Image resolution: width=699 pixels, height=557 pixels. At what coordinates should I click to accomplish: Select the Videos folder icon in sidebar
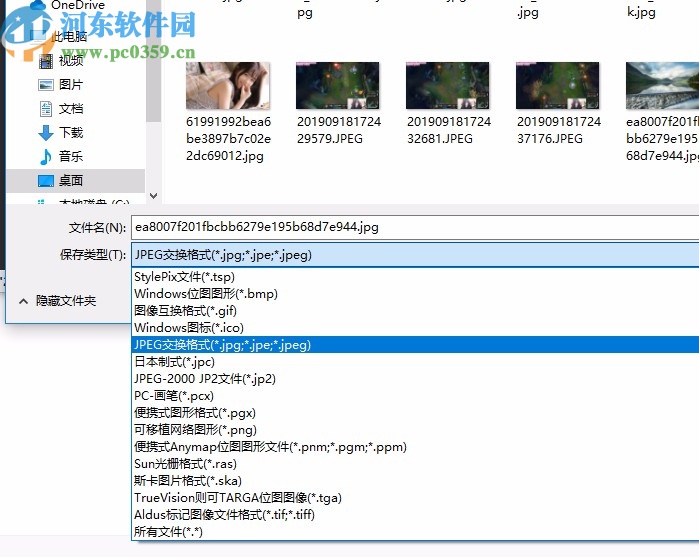tap(45, 61)
